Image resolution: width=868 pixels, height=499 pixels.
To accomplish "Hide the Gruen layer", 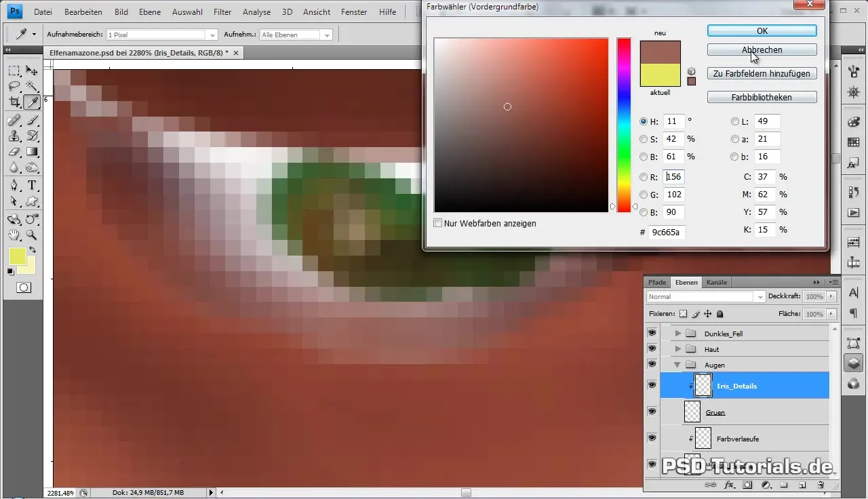I will (652, 412).
